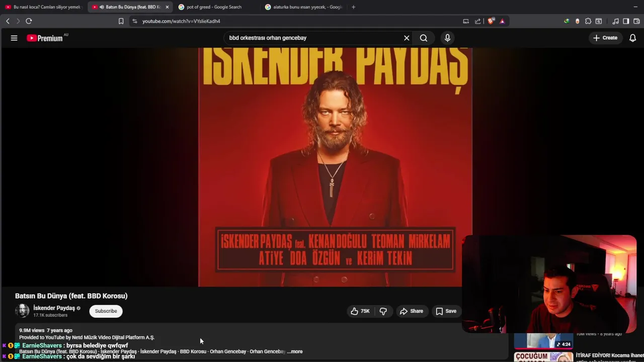Image resolution: width=644 pixels, height=362 pixels.
Task: Subscribe to İskender Paydaş channel
Action: click(x=106, y=311)
